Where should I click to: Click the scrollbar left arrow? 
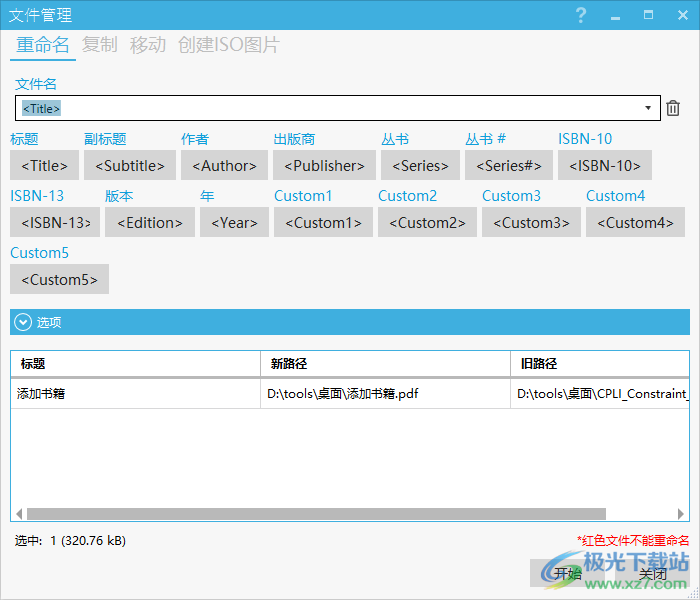point(19,514)
